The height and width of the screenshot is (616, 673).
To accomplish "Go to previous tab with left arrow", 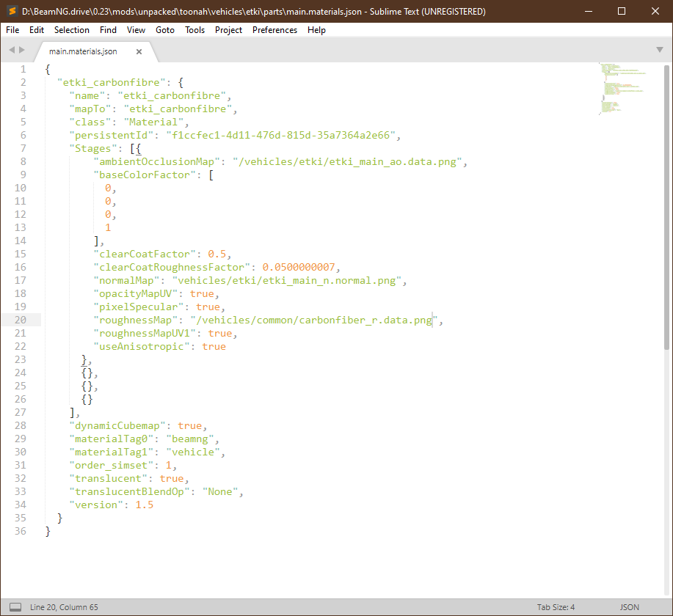I will coord(12,50).
